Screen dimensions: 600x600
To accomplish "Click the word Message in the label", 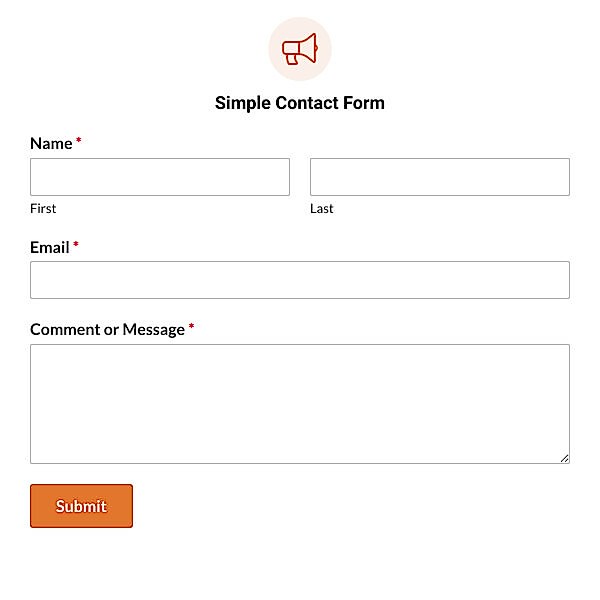I will [x=154, y=330].
